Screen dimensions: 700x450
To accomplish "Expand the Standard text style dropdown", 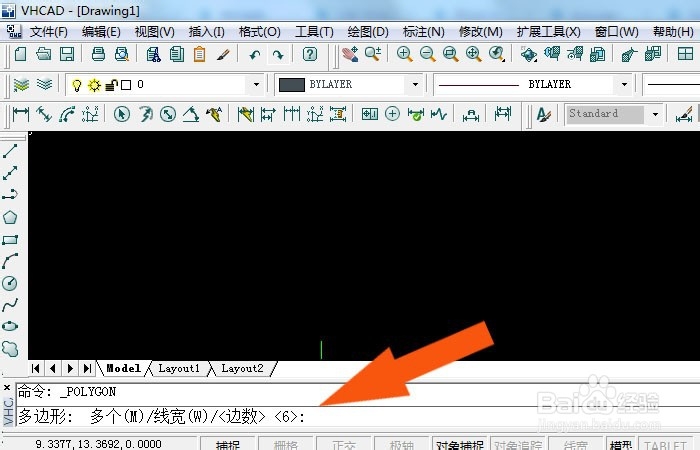I will coord(655,114).
